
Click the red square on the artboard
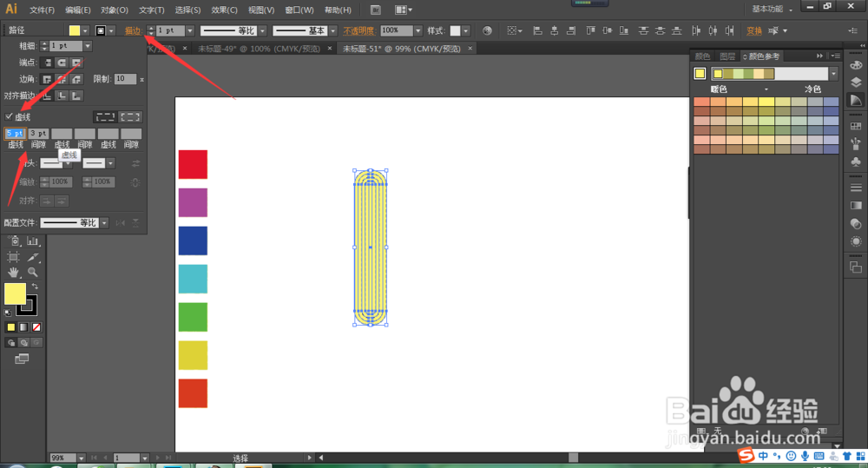193,164
